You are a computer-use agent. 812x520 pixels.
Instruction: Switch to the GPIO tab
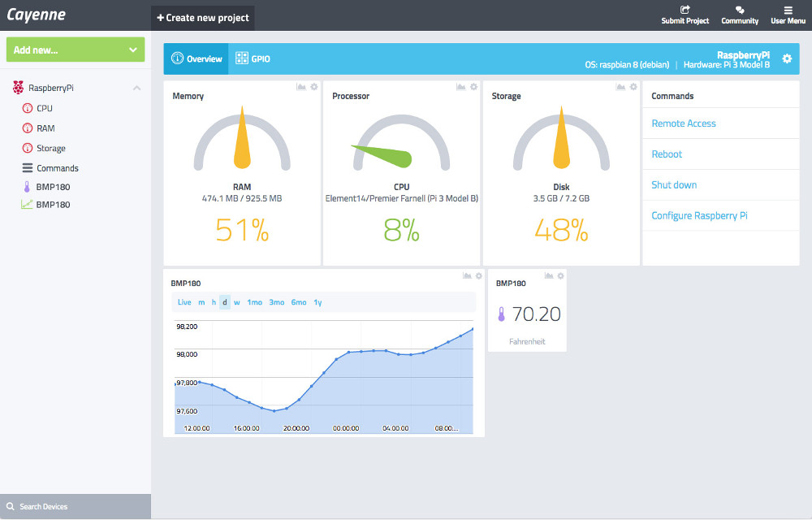click(x=254, y=58)
